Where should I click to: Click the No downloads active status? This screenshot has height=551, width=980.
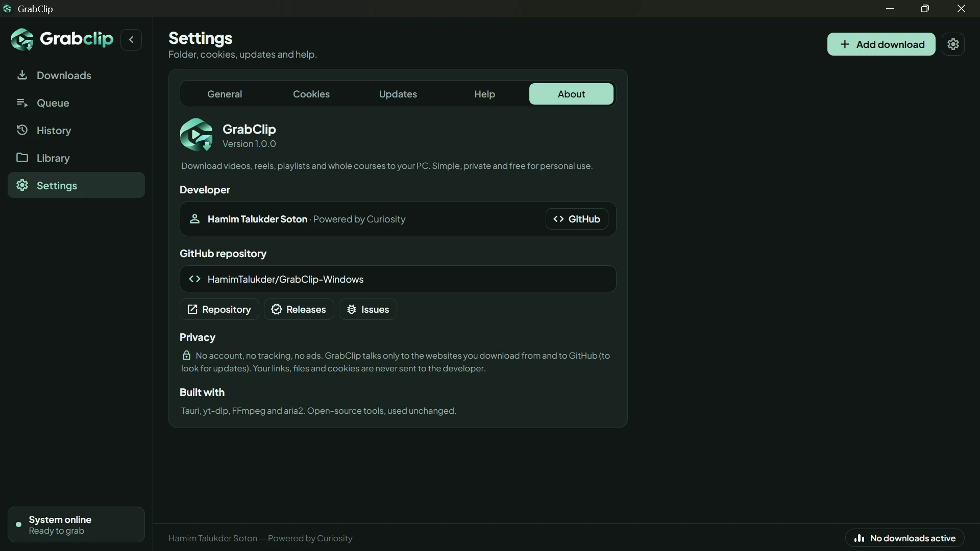[x=905, y=538]
